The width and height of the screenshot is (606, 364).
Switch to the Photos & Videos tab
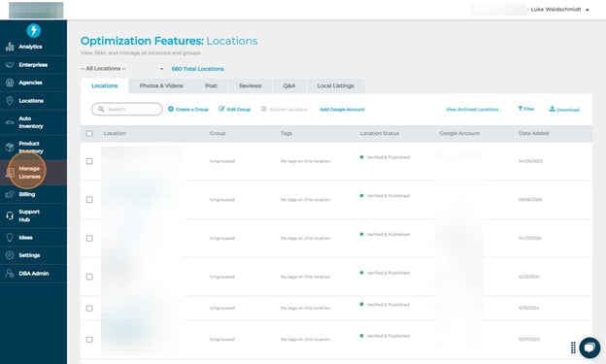[x=161, y=85]
